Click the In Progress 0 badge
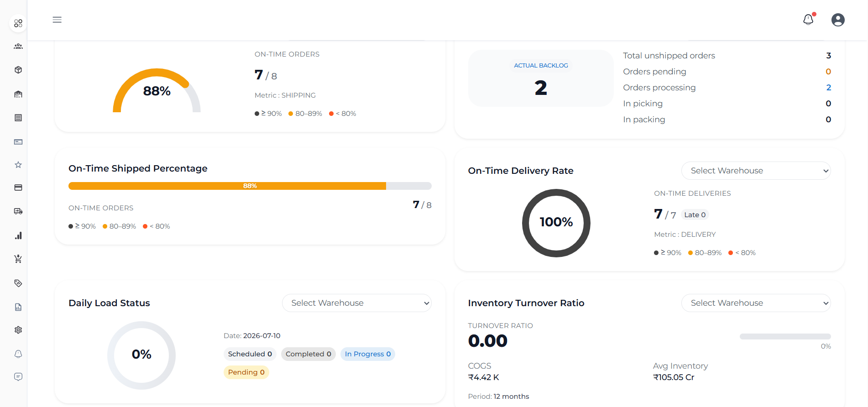868x407 pixels. click(368, 354)
